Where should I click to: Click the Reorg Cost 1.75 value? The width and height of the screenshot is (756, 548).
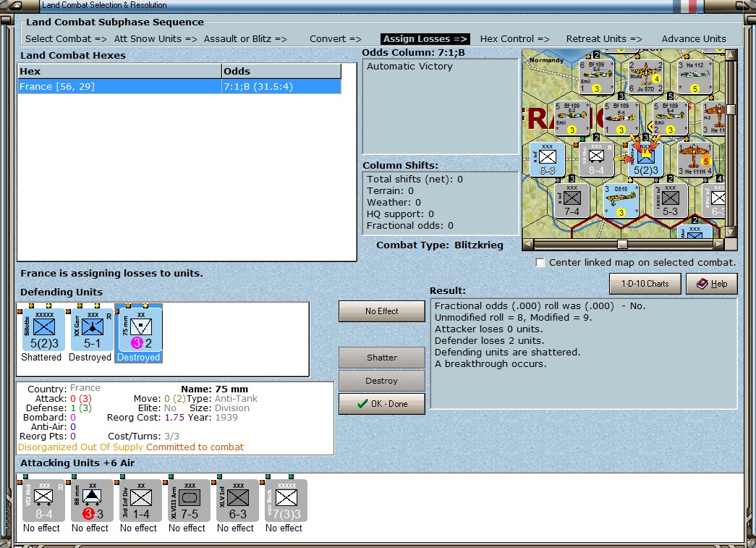click(174, 417)
